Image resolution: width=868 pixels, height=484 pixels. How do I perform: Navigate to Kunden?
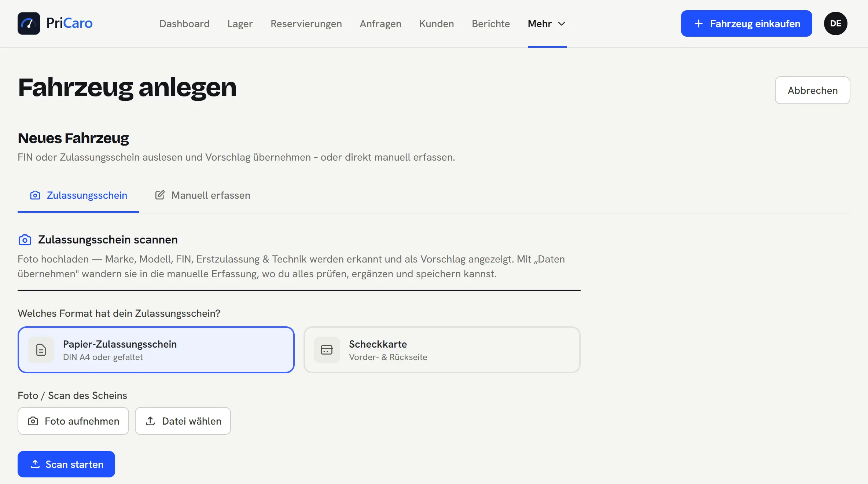tap(437, 23)
